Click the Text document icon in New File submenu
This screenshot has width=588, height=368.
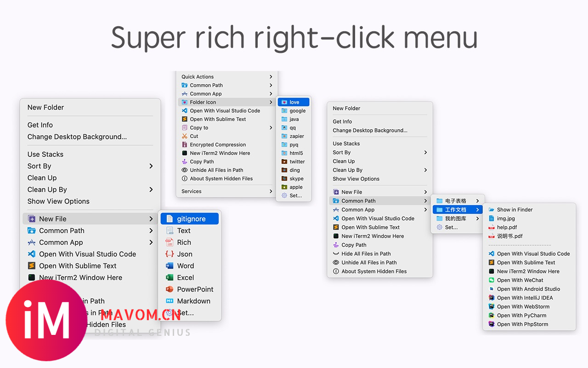pos(169,230)
